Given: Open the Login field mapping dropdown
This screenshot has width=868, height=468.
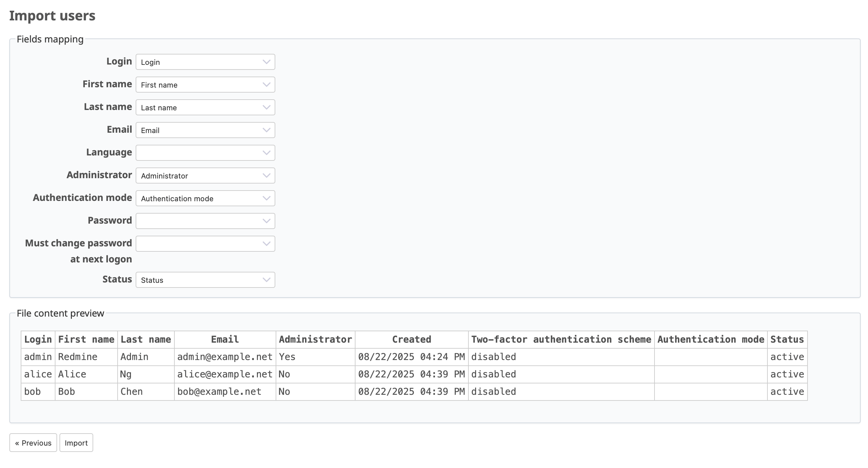Looking at the screenshot, I should click(205, 62).
